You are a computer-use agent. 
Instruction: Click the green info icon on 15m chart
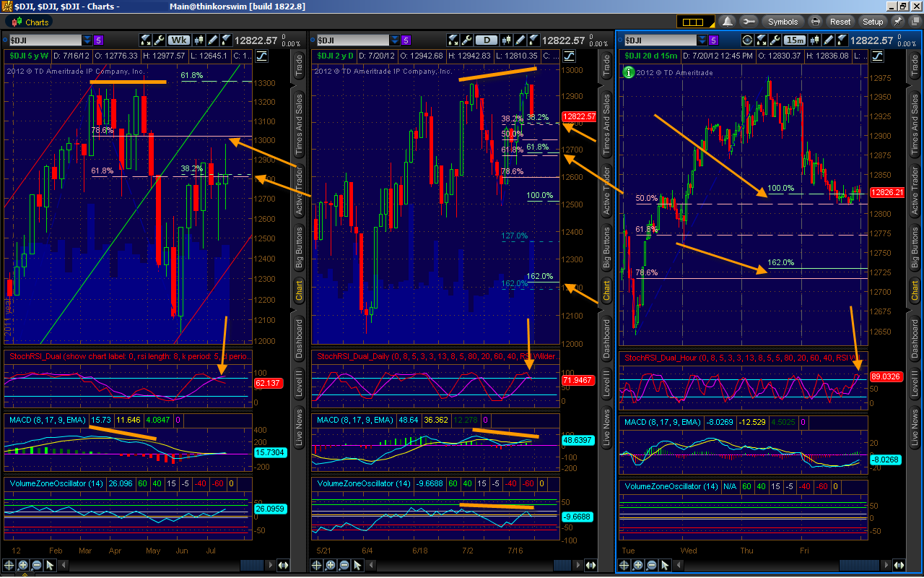coord(629,72)
